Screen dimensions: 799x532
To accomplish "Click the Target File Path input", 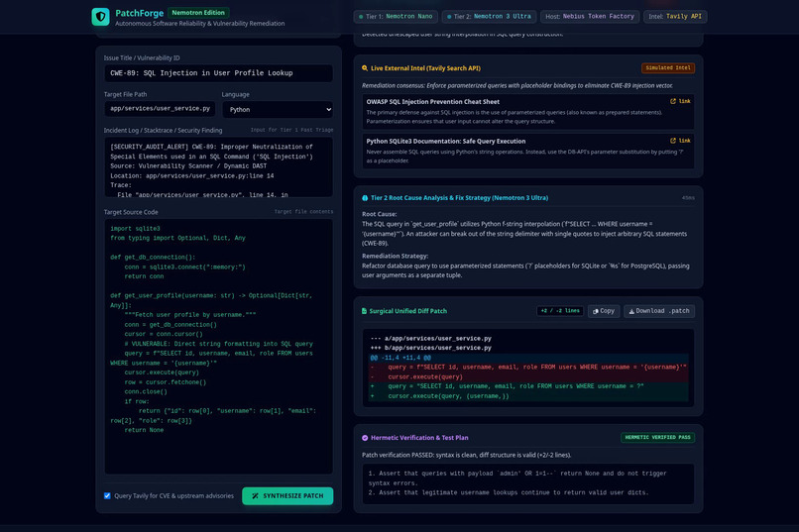I will pyautogui.click(x=160, y=109).
